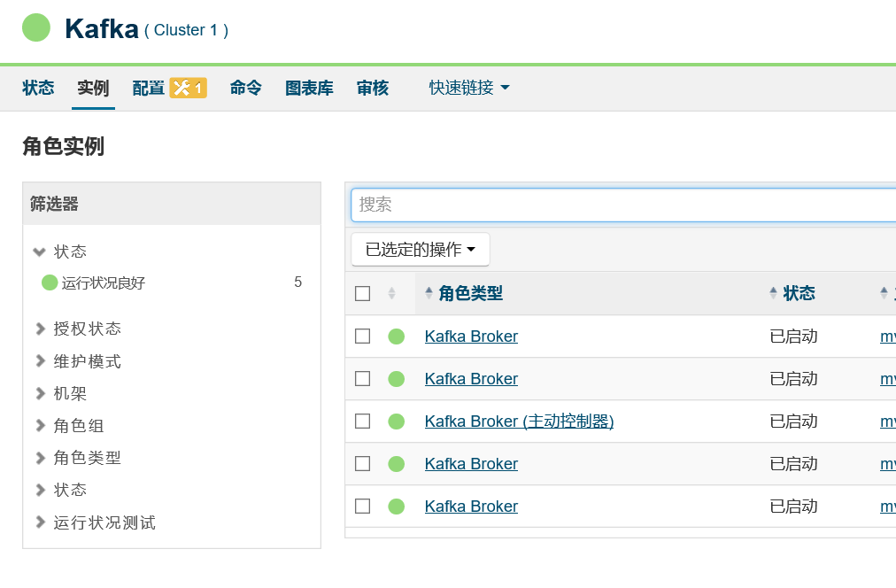Click the health dot of the 主动控制器 broker
Viewport: 896px width, 588px height.
pos(396,422)
